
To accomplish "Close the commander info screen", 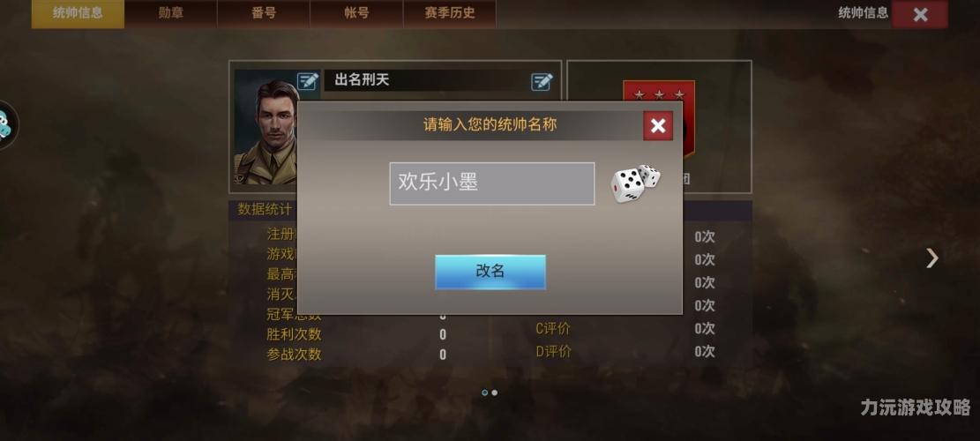I will point(920,14).
